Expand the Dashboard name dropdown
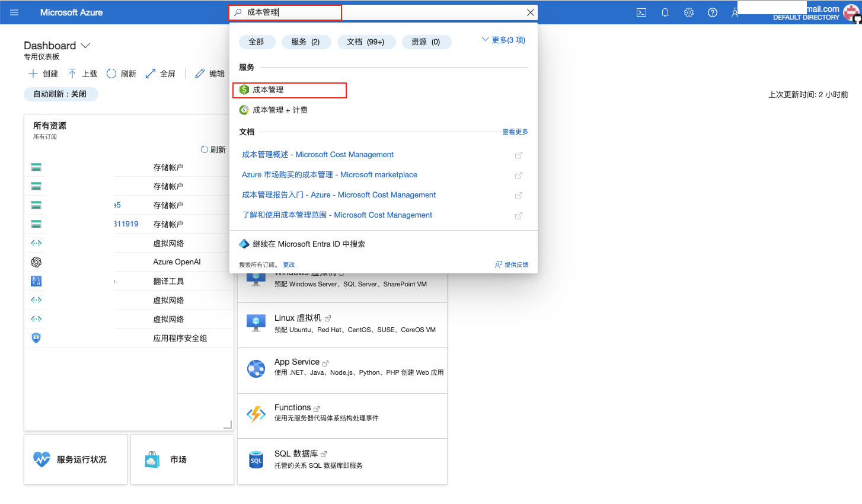The height and width of the screenshot is (504, 862). (85, 46)
